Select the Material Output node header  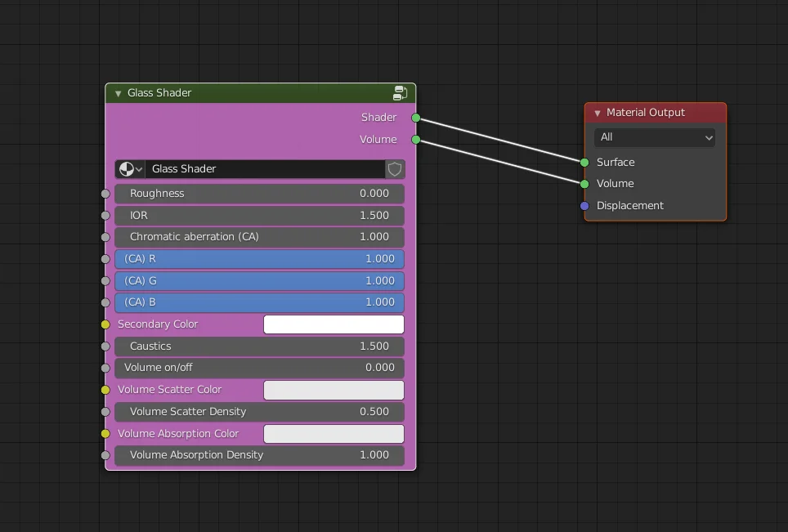point(654,112)
